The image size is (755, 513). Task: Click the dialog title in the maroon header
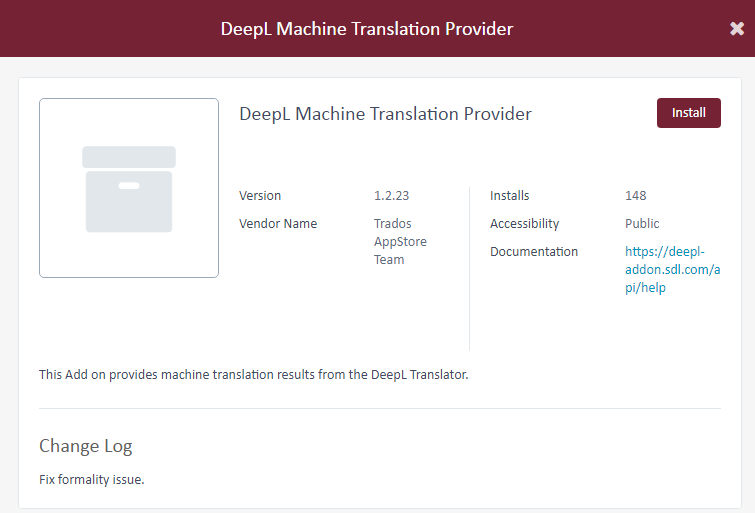point(367,29)
